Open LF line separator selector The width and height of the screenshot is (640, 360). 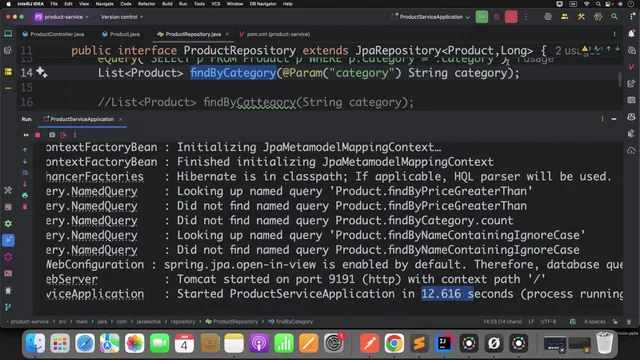531,322
